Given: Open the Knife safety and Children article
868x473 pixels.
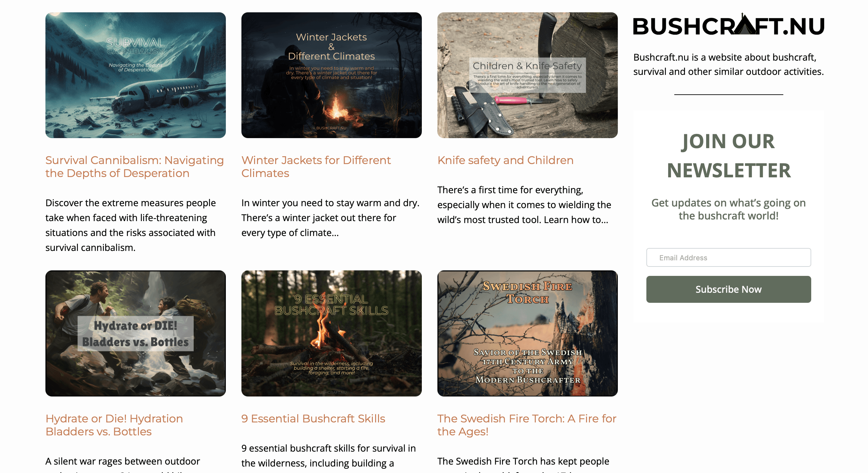Looking at the screenshot, I should pos(506,160).
